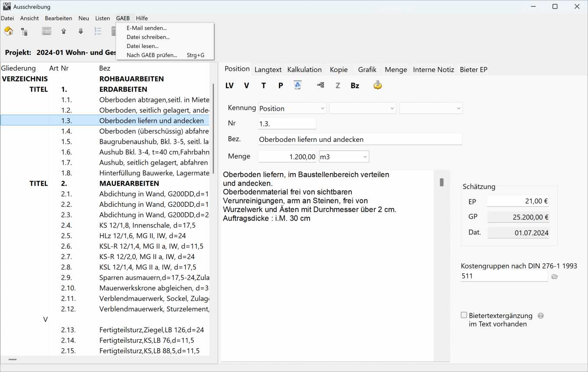Click the yellow house home icon
The height and width of the screenshot is (372, 588).
click(9, 31)
